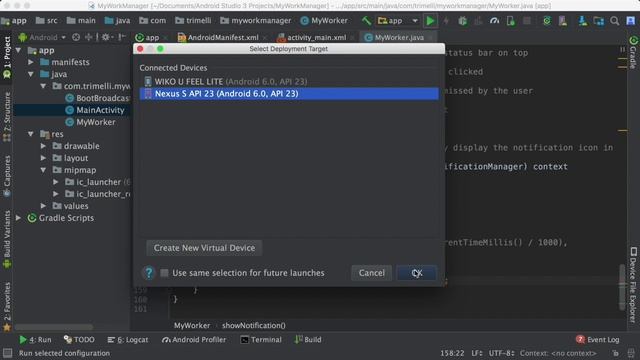Select MainActivity in project tree
This screenshot has height=360, width=640.
[100, 110]
